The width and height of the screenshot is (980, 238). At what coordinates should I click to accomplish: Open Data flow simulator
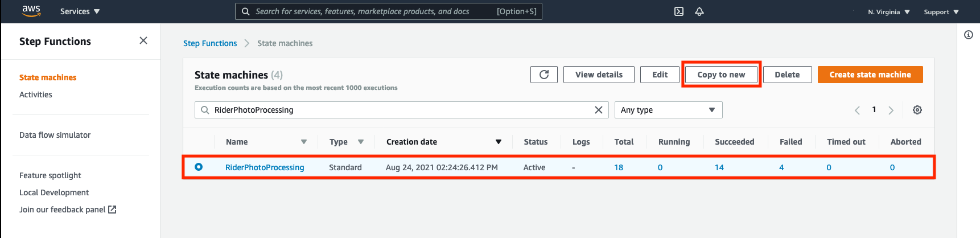coord(55,135)
